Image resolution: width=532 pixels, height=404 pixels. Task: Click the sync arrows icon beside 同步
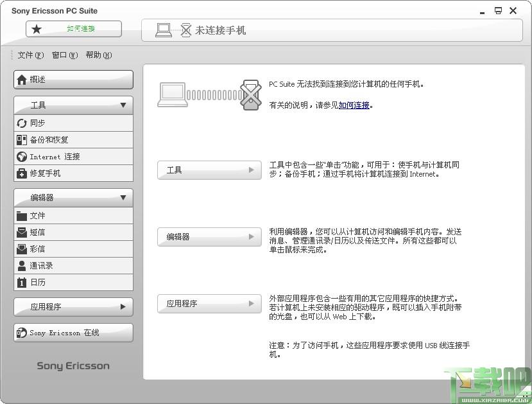pyautogui.click(x=21, y=123)
